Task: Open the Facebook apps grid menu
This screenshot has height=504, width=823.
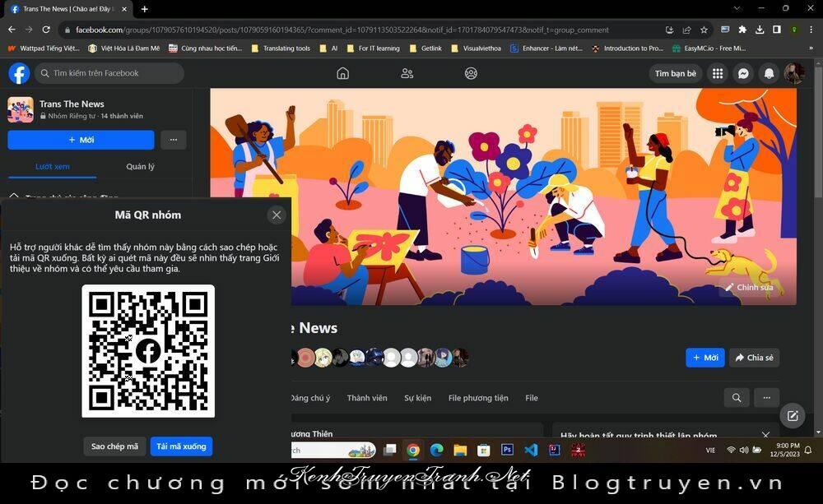Action: pyautogui.click(x=717, y=73)
